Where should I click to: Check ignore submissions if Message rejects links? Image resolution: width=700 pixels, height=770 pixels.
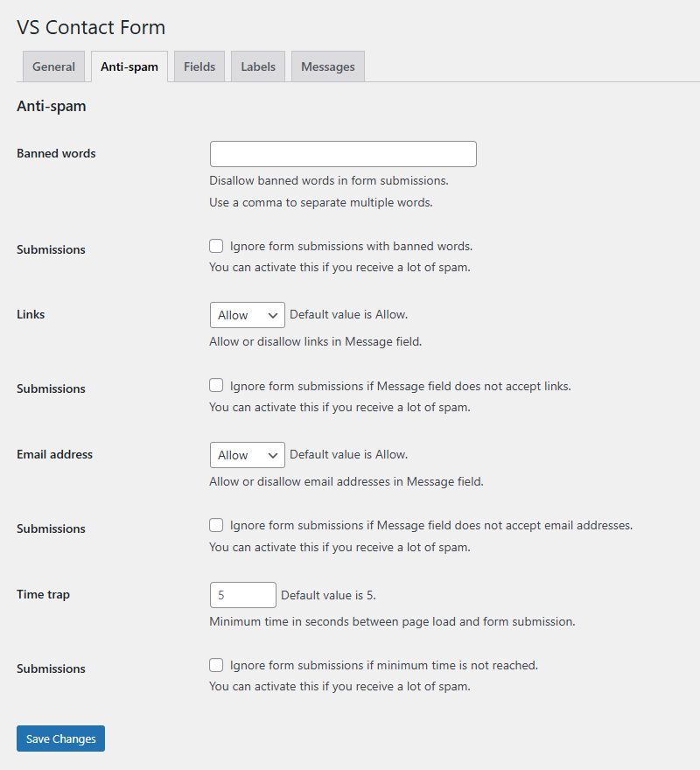[216, 385]
